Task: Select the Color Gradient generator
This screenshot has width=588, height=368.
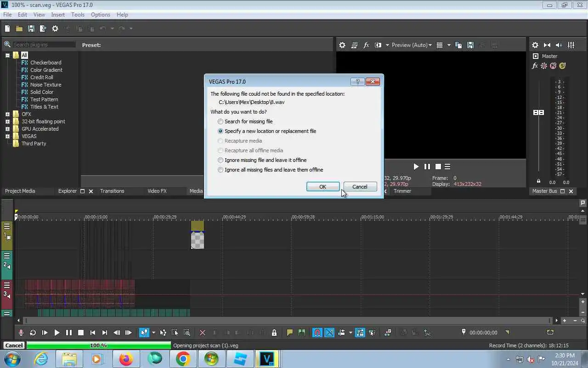Action: click(x=46, y=70)
